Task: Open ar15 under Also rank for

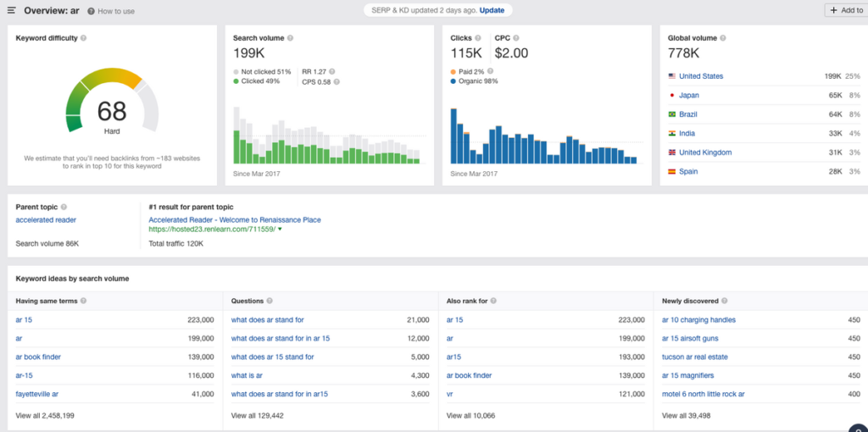Action: pos(454,357)
